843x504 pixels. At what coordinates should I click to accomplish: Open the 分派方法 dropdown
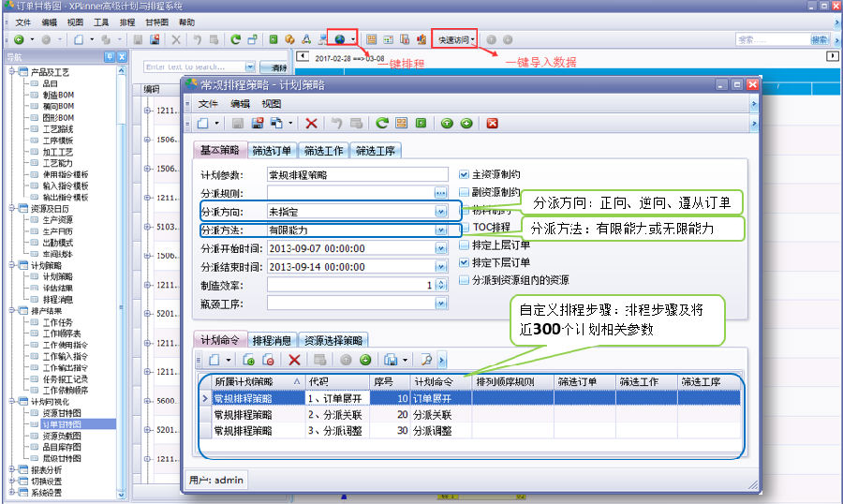(440, 229)
